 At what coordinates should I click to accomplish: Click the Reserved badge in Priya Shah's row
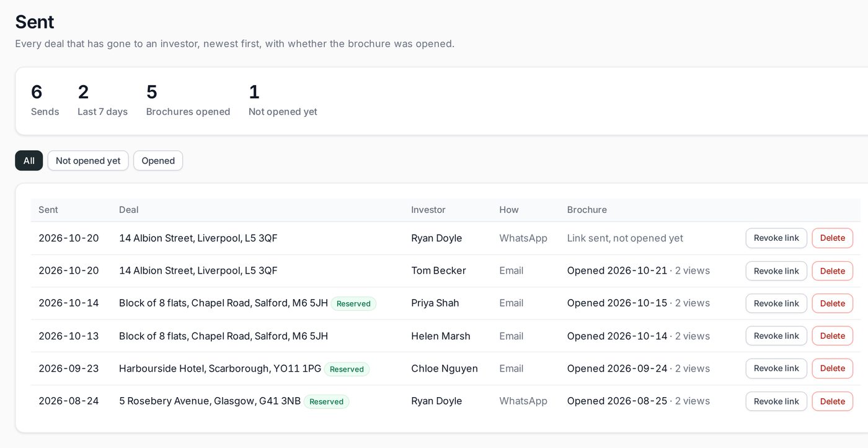coord(353,303)
